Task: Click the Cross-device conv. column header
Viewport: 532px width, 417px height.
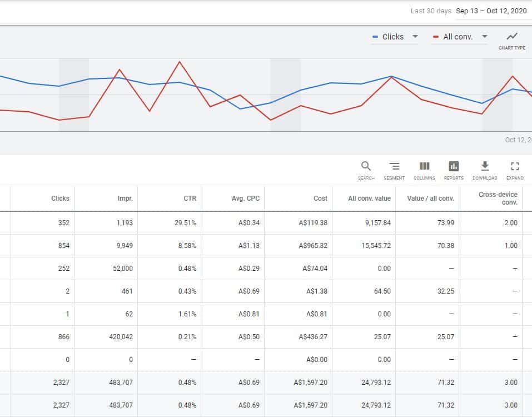Action: pyautogui.click(x=498, y=198)
